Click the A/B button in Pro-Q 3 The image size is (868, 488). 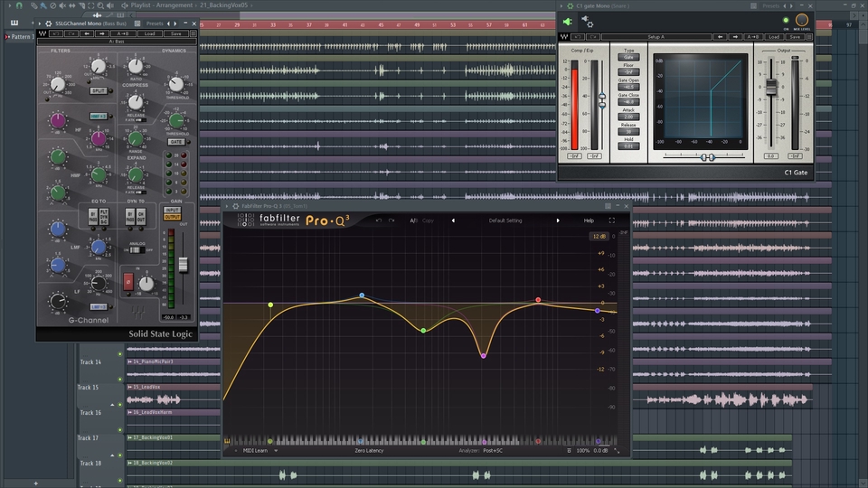click(413, 221)
